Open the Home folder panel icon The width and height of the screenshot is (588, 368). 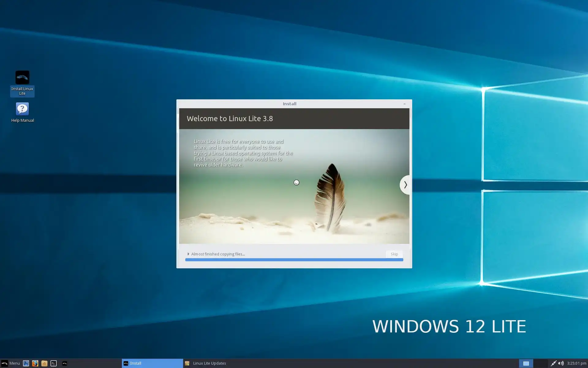pyautogui.click(x=44, y=363)
